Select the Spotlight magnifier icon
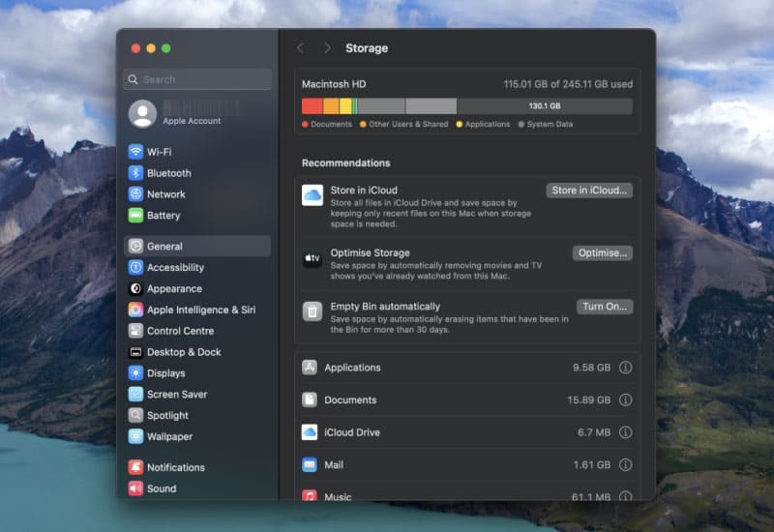The height and width of the screenshot is (532, 774). (x=135, y=415)
